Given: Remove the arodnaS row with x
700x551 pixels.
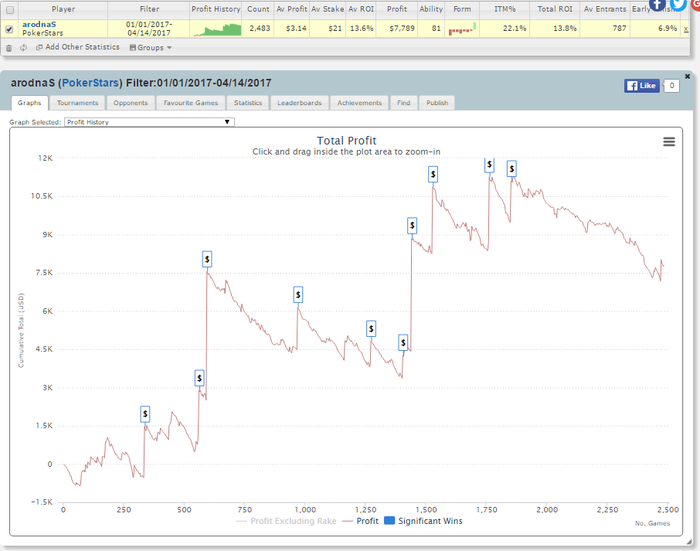Looking at the screenshot, I should (686, 29).
